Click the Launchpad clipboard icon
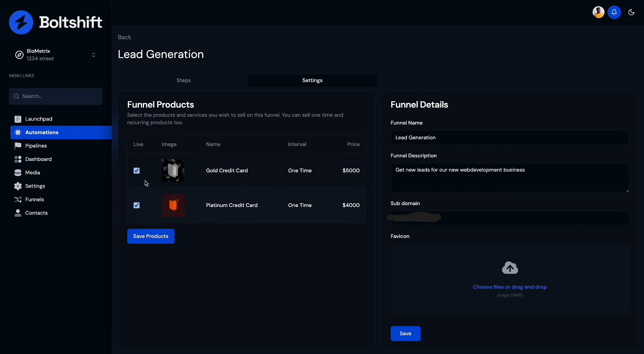The image size is (644, 354). (18, 119)
